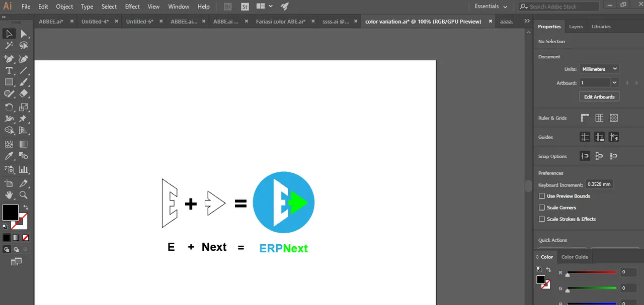The width and height of the screenshot is (644, 305).
Task: Open the File menu
Action: [x=26, y=7]
